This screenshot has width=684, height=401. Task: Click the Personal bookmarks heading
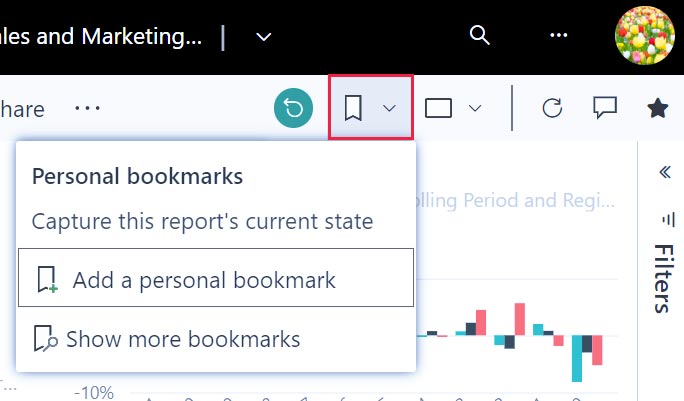point(137,177)
